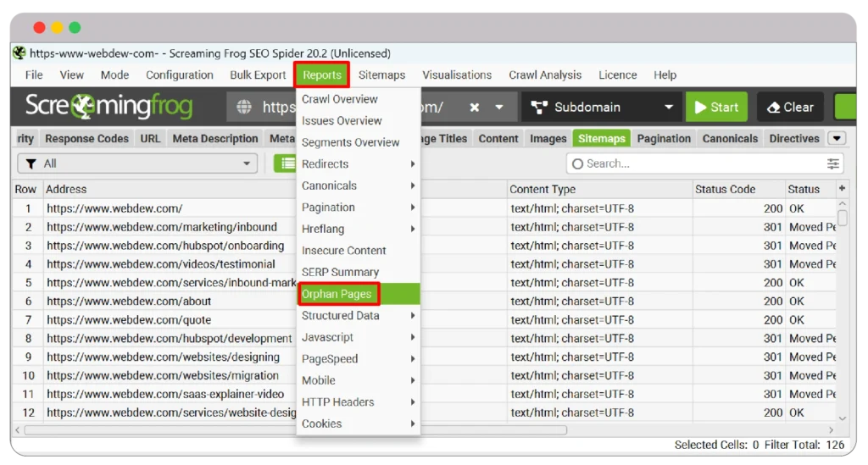Expand the Redirects submenu
The image size is (868, 465).
coord(359,163)
